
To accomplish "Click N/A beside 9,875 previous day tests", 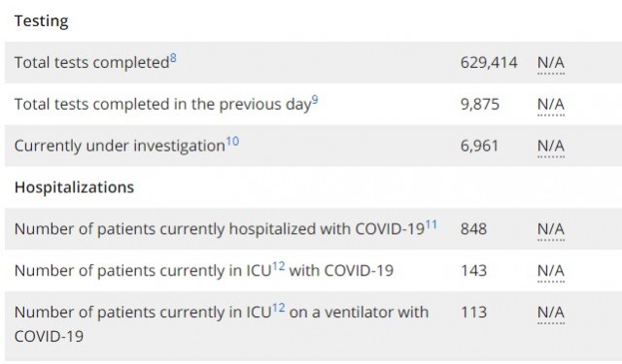I will [x=551, y=105].
